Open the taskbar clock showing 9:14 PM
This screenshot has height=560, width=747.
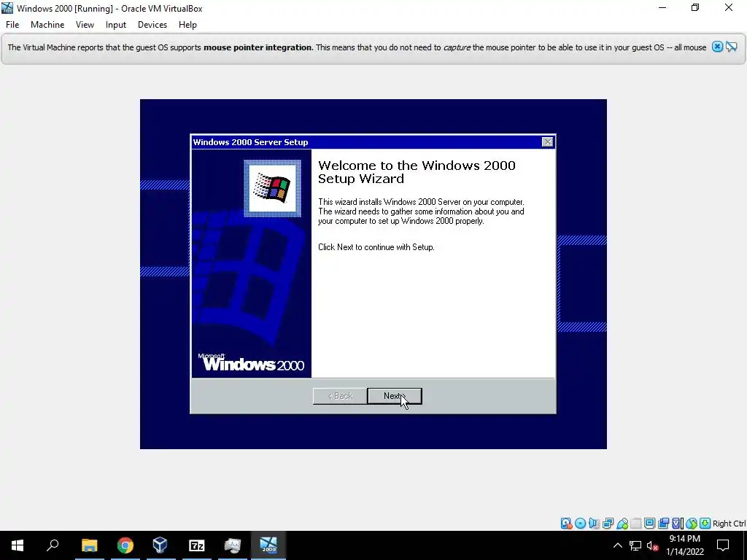[x=684, y=545]
